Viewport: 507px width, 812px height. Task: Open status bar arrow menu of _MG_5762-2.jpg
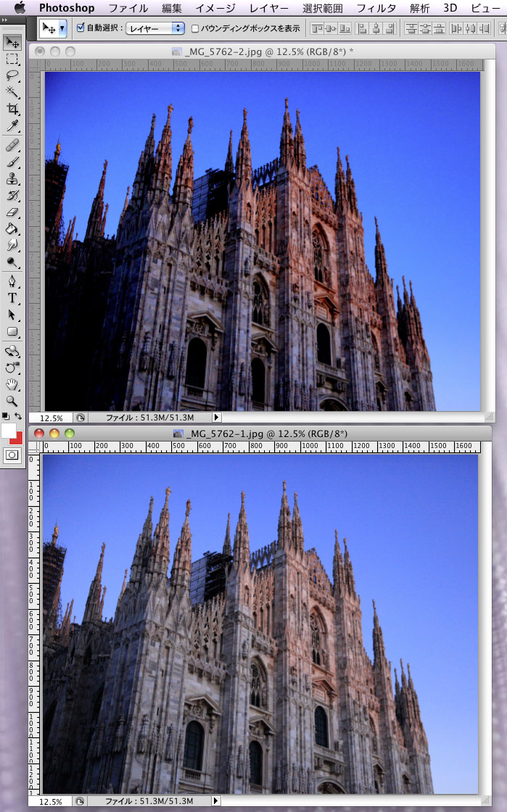tap(216, 418)
